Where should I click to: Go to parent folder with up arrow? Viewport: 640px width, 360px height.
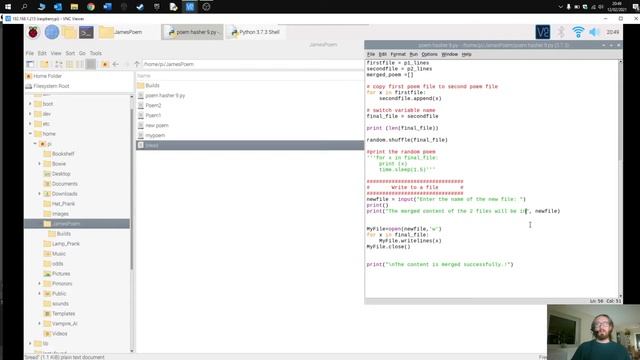137,64
